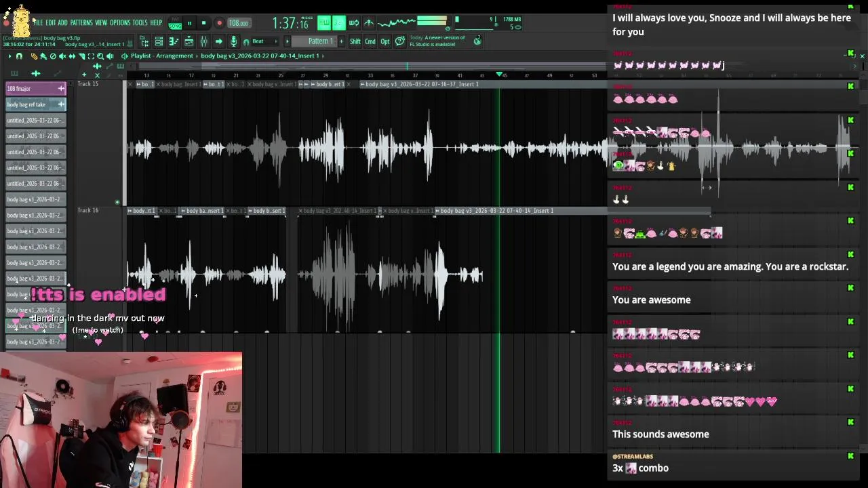The width and height of the screenshot is (868, 488).
Task: Click the master volume output meter
Action: [x=432, y=21]
